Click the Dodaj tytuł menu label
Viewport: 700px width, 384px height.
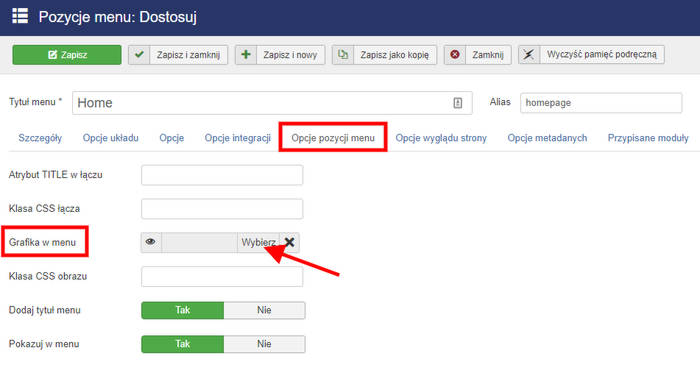click(x=45, y=310)
